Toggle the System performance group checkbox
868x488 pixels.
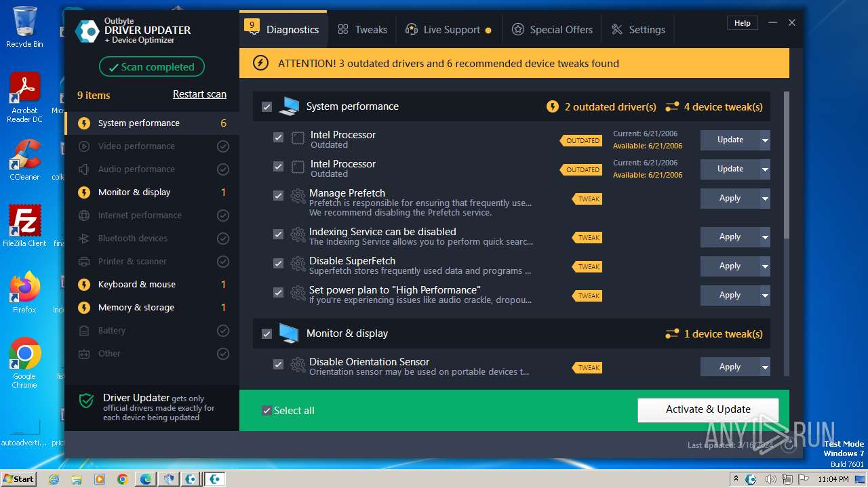[267, 107]
